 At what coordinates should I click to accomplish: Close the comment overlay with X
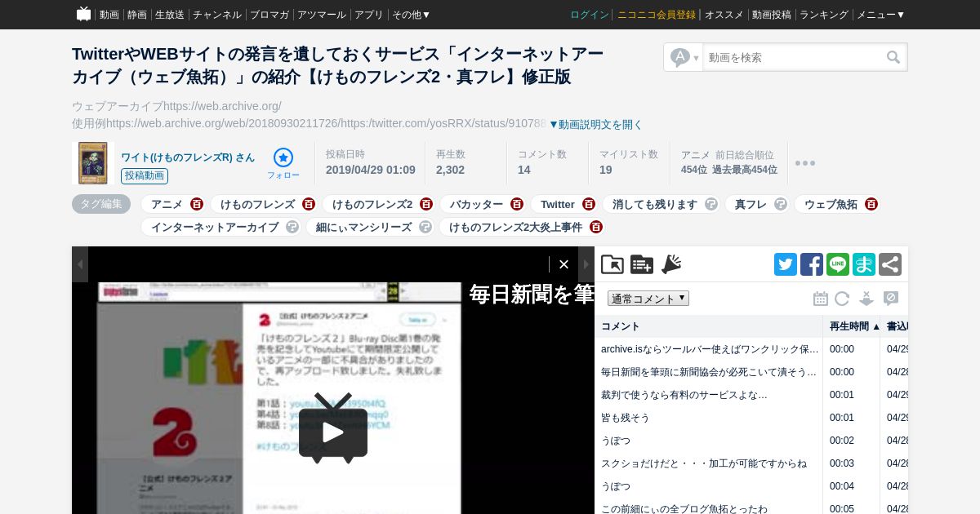(563, 264)
